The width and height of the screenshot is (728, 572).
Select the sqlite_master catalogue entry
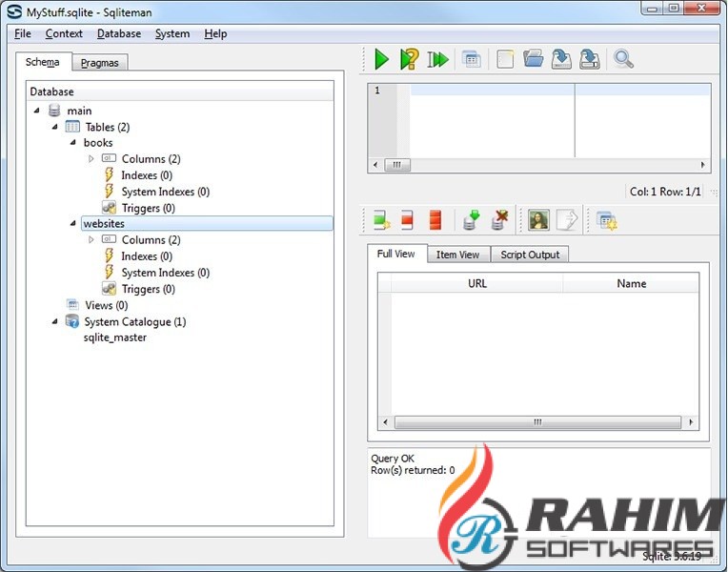point(115,337)
